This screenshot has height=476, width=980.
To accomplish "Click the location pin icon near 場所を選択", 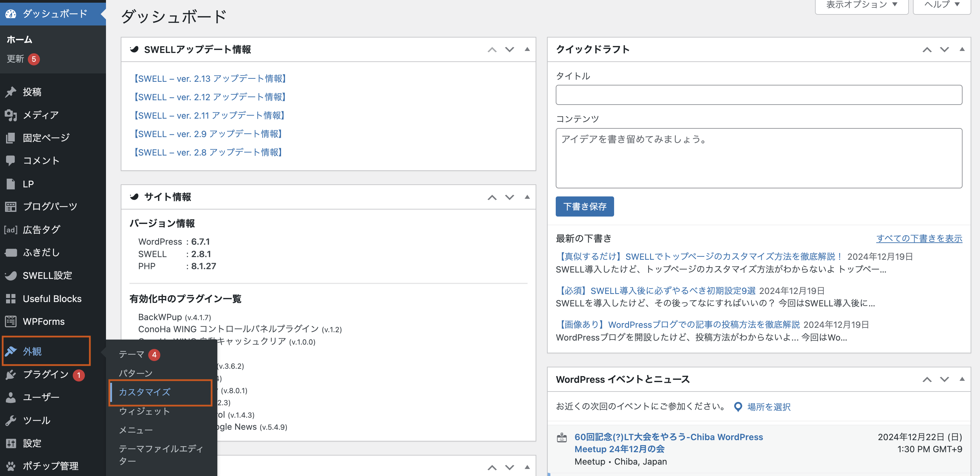I will coord(738,407).
